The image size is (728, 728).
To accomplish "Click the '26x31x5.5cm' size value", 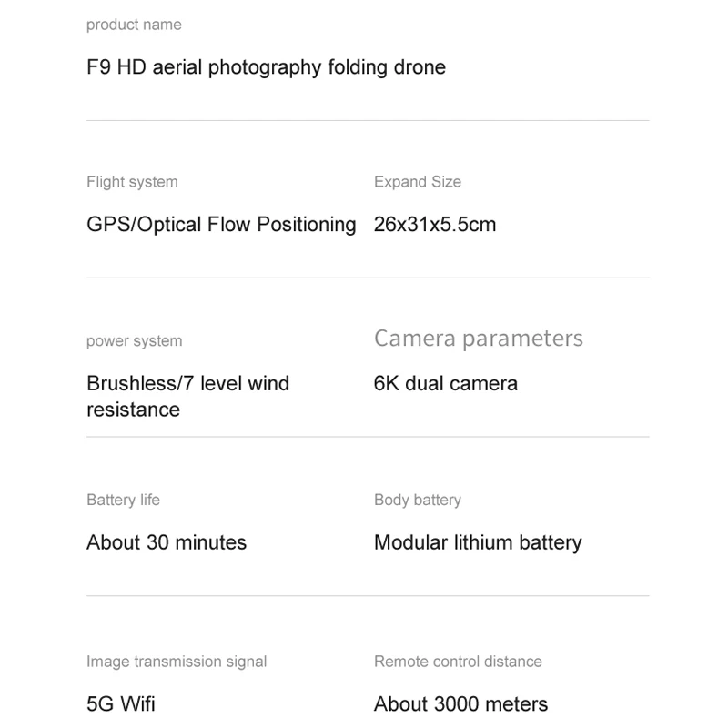I will tap(435, 225).
